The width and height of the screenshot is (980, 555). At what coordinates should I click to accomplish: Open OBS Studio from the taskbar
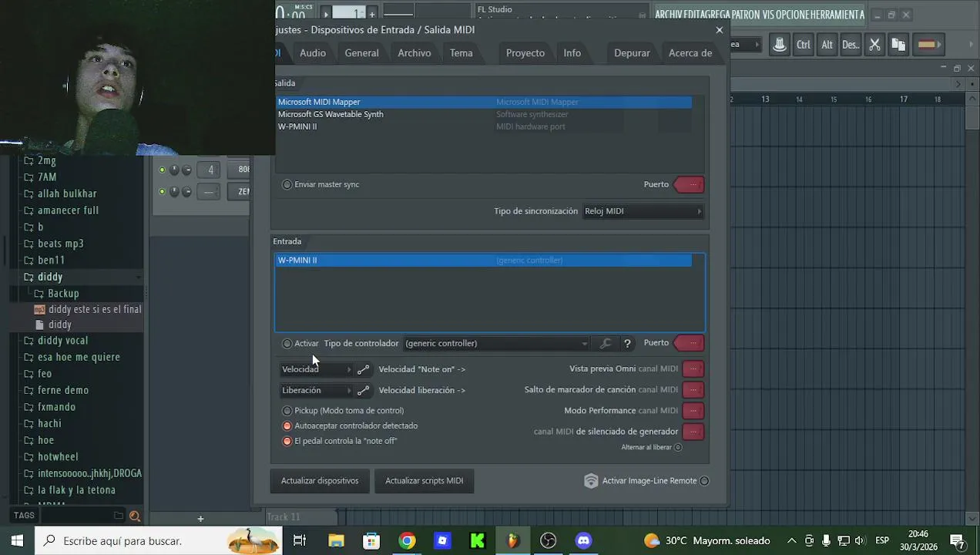tap(548, 541)
